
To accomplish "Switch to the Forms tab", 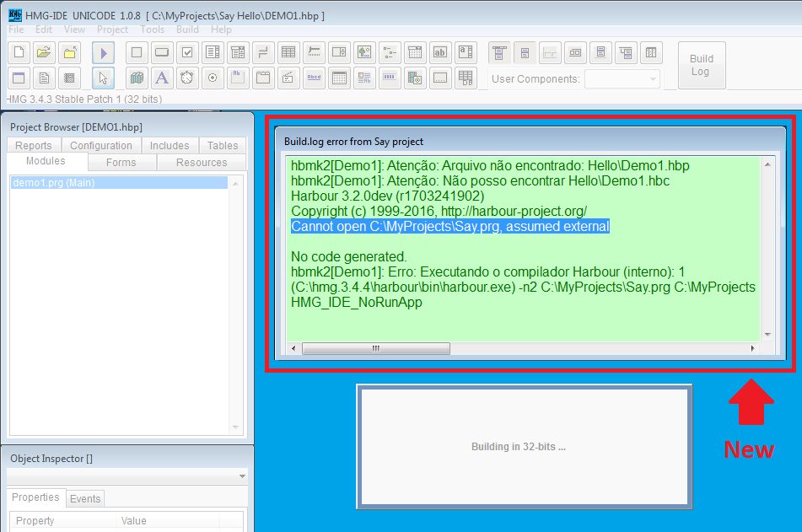I will [121, 163].
